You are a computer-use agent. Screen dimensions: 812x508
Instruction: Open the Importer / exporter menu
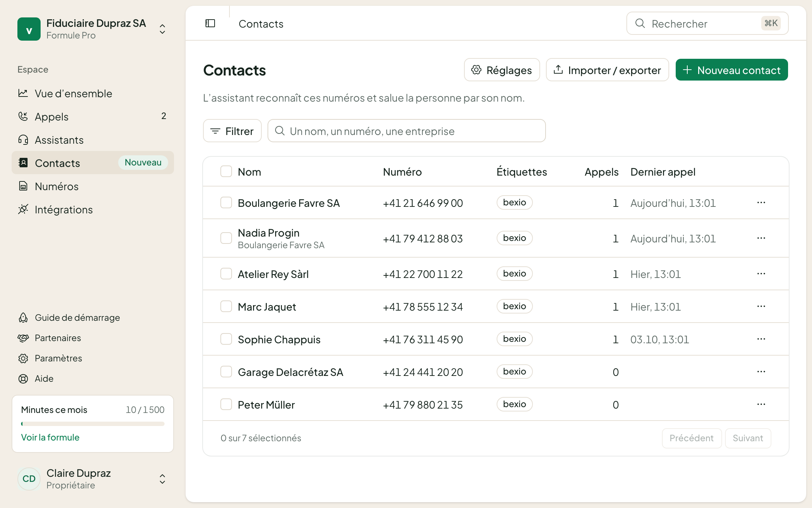coord(607,70)
